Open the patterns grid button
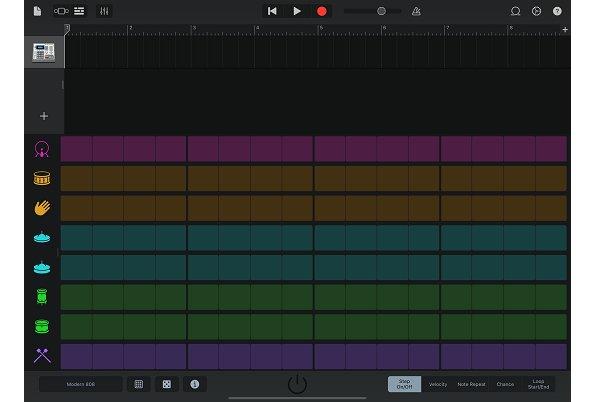The width and height of the screenshot is (600, 402). [139, 384]
